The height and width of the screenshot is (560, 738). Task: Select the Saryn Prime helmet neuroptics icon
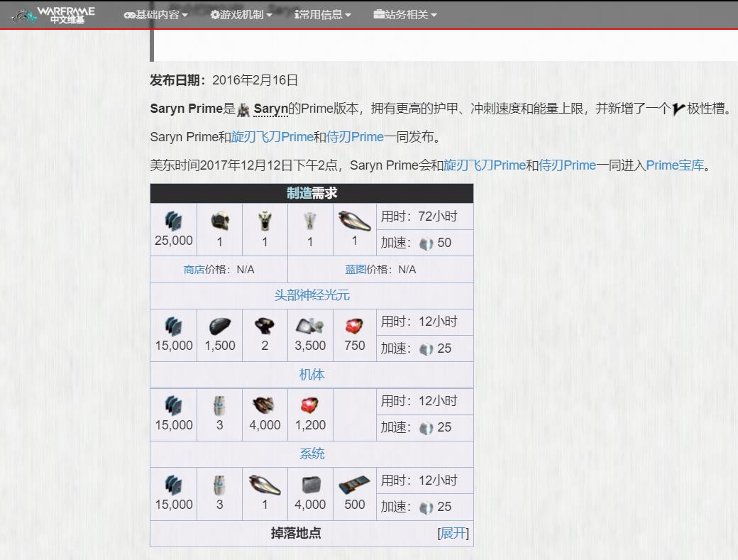pyautogui.click(x=220, y=221)
